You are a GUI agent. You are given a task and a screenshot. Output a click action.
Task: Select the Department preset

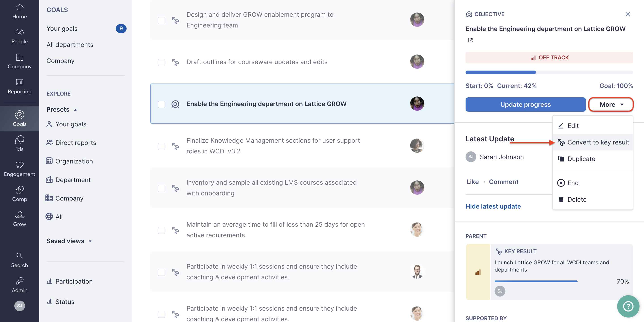(x=68, y=180)
